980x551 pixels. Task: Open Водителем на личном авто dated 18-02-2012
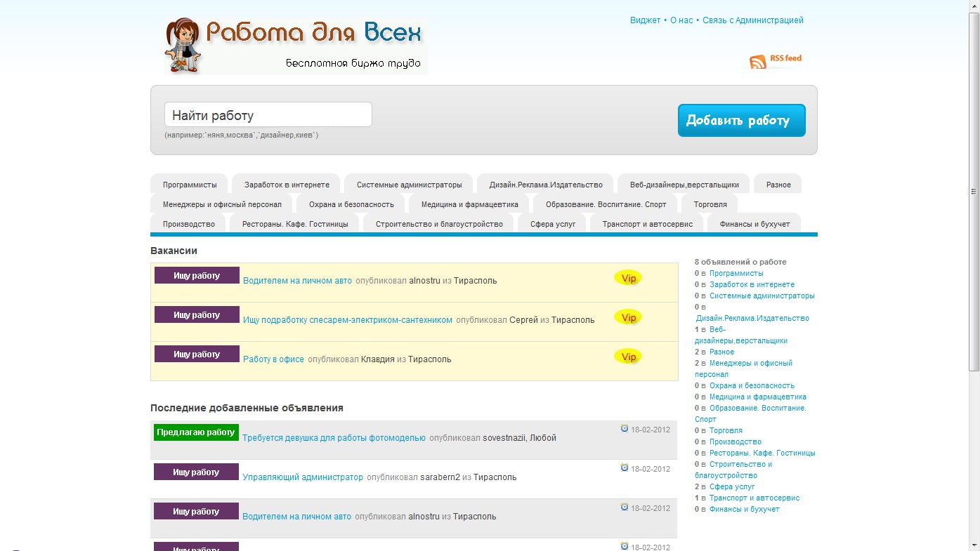(x=296, y=517)
